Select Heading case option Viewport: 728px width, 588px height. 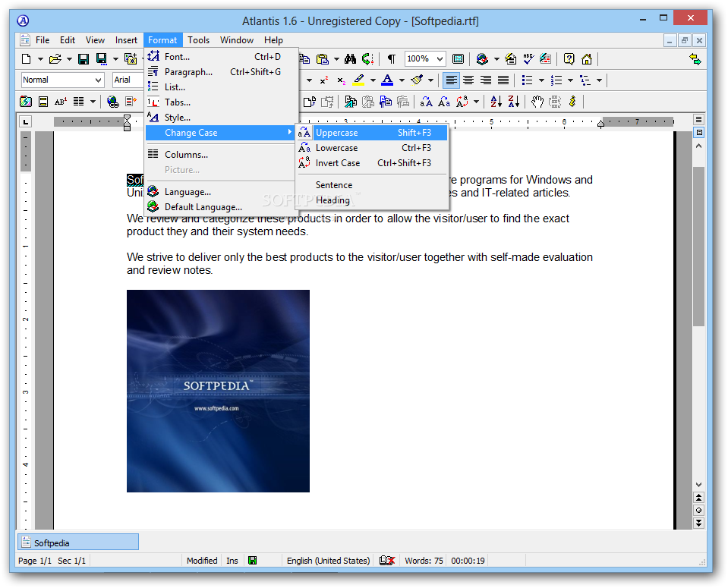[373, 200]
